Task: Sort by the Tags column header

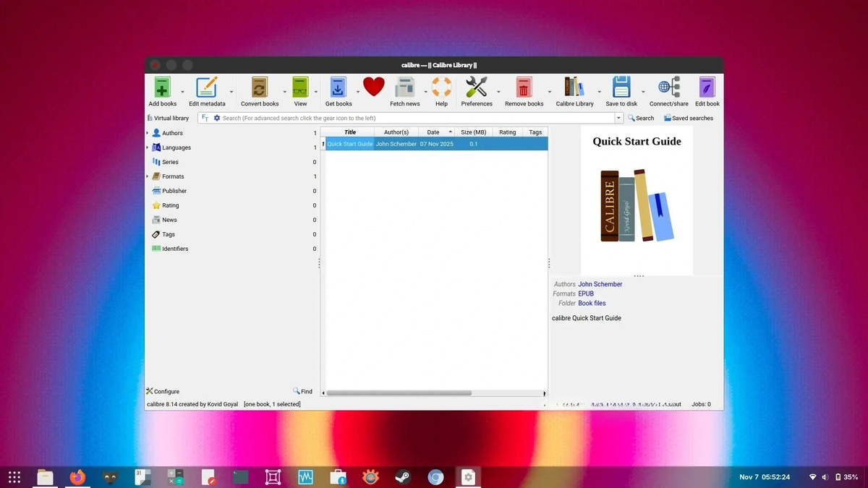Action: point(535,132)
